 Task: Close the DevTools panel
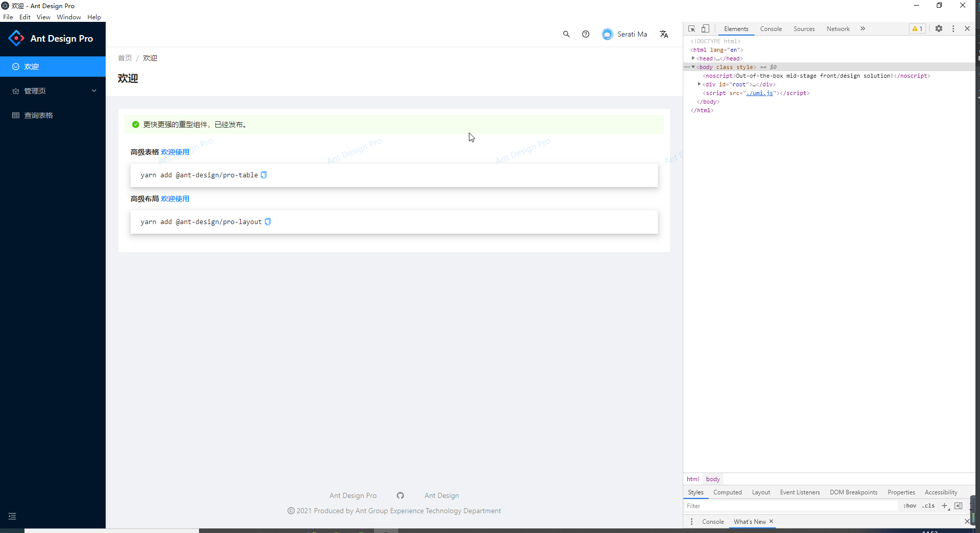(x=967, y=29)
